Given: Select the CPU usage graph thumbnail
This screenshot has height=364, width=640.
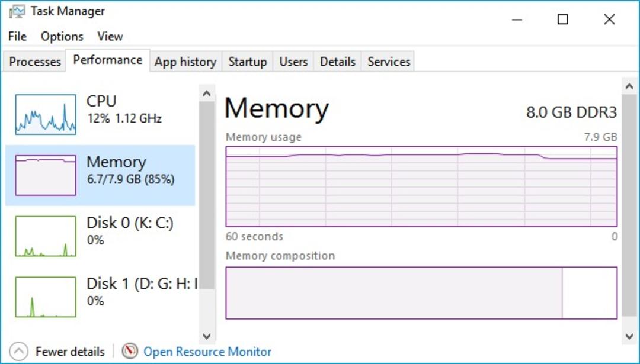Looking at the screenshot, I should [46, 114].
